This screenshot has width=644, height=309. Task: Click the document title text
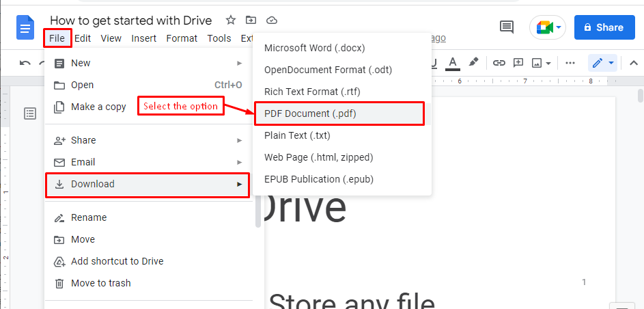pos(131,20)
